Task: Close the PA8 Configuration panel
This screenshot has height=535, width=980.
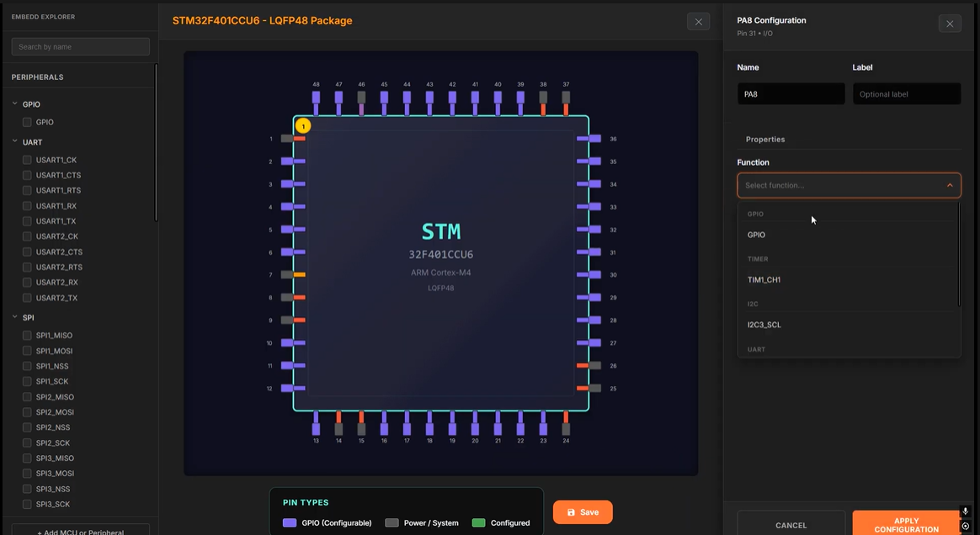Action: pos(950,24)
